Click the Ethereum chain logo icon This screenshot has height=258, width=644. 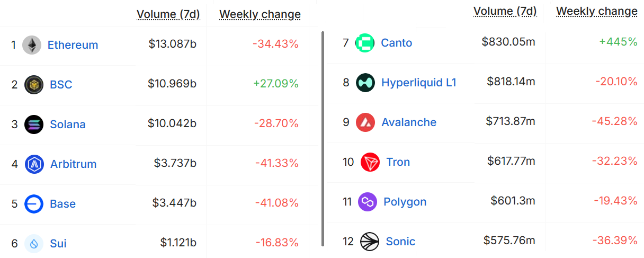click(x=32, y=45)
